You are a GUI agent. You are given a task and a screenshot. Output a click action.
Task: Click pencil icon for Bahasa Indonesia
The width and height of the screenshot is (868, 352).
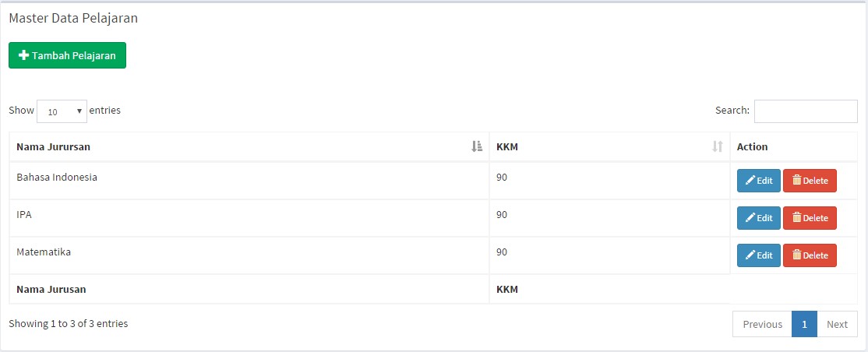pyautogui.click(x=750, y=181)
